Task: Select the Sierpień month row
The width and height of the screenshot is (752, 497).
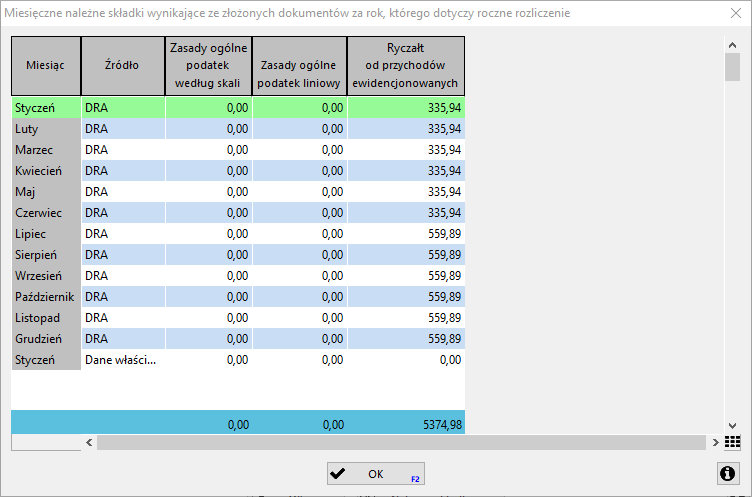Action: [x=238, y=255]
